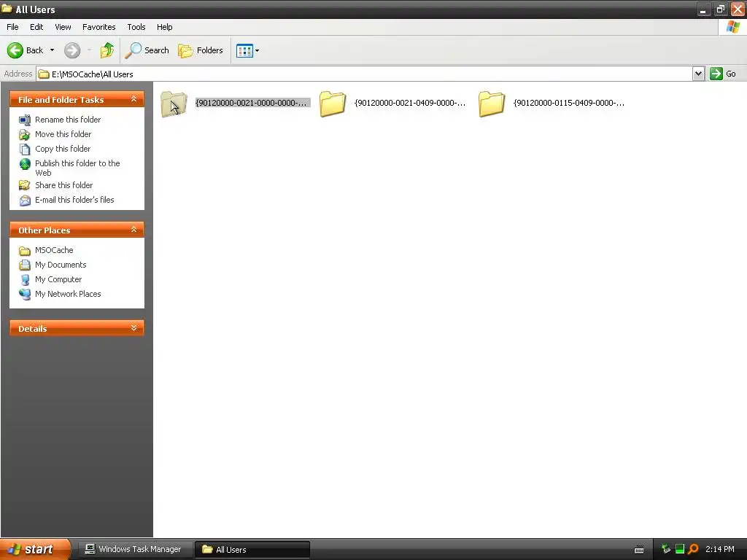Image resolution: width=747 pixels, height=560 pixels.
Task: Click the 2:14 PM system clock
Action: (720, 549)
